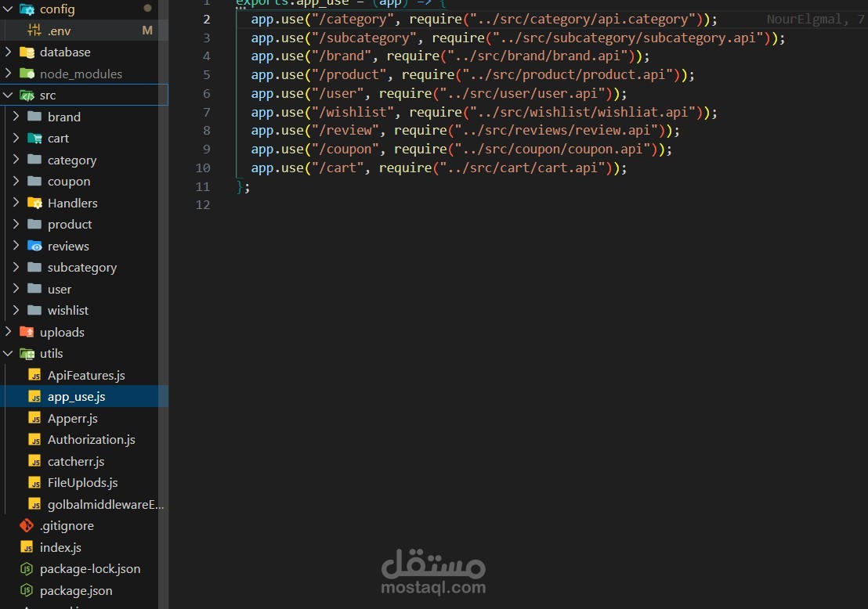Click the JS icon of app_use.js

(x=34, y=397)
